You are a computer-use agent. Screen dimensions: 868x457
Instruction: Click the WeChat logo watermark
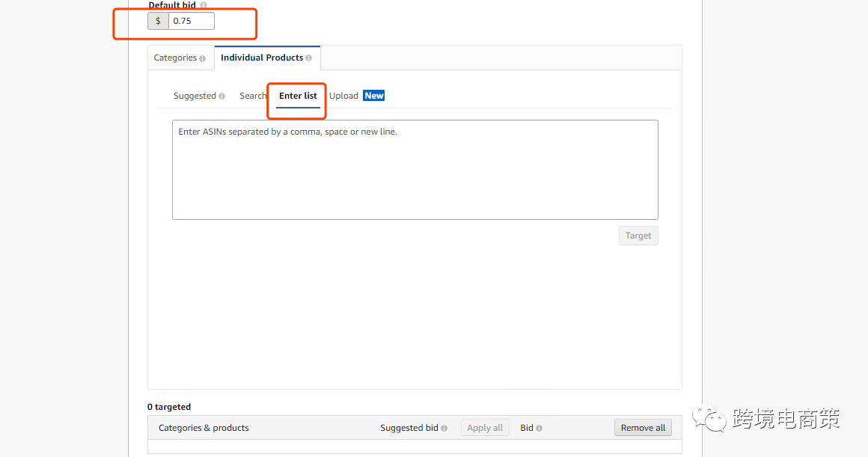pos(709,418)
